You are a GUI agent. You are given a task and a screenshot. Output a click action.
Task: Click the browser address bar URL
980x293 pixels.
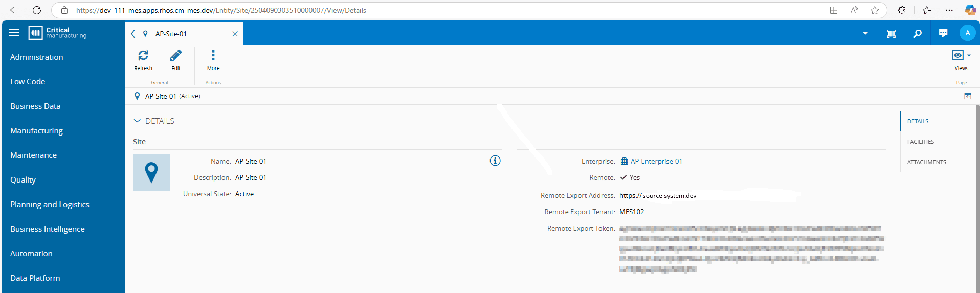click(221, 10)
